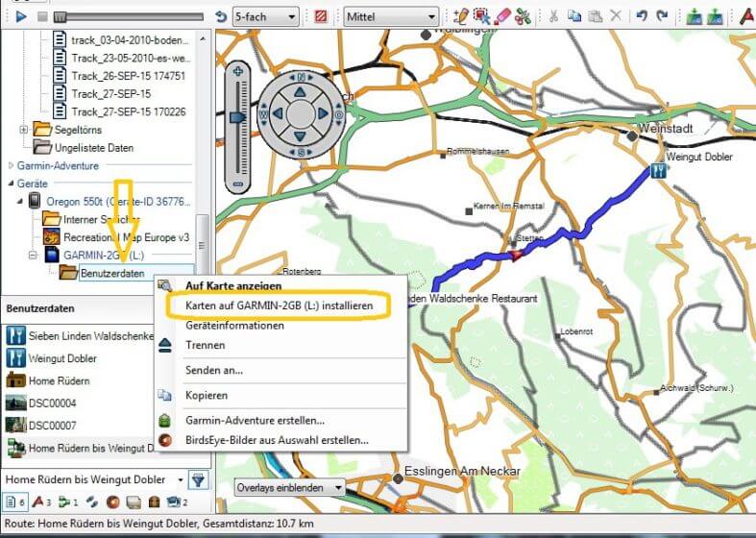The height and width of the screenshot is (538, 756).
Task: Choose Senden an... in context menu
Action: [x=214, y=370]
